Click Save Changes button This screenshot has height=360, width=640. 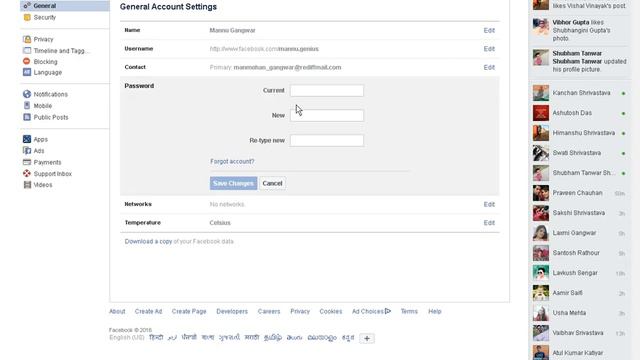(x=233, y=183)
